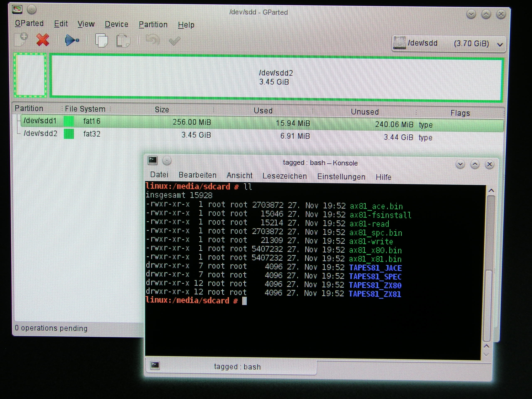
Task: Click the Unused column header
Action: tap(365, 112)
